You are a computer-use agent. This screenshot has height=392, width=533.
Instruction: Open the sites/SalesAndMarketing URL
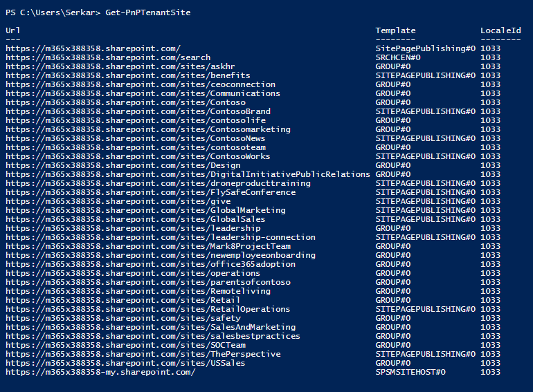pos(150,327)
